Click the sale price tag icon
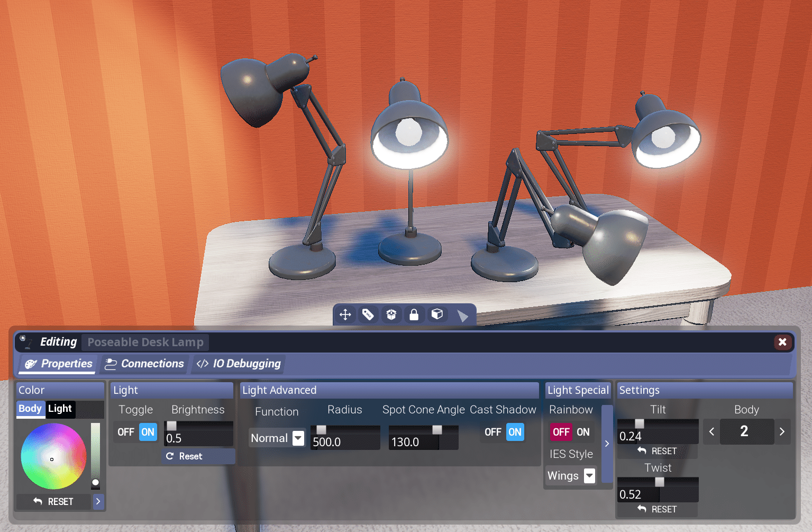The image size is (812, 532). coord(368,315)
